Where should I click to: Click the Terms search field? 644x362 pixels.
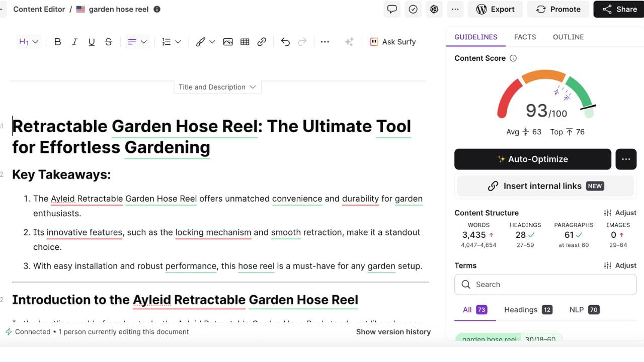pyautogui.click(x=545, y=285)
